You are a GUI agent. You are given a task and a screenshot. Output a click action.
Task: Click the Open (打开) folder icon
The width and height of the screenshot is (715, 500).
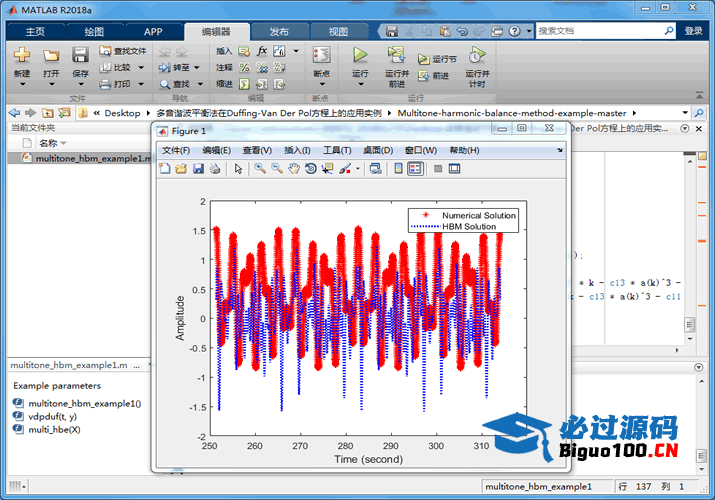[x=51, y=55]
